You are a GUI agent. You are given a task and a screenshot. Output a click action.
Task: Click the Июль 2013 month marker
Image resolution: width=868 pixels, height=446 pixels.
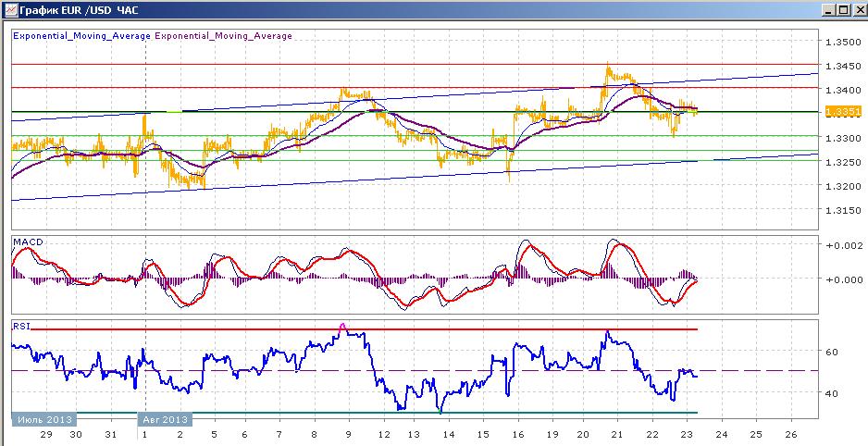pos(44,419)
